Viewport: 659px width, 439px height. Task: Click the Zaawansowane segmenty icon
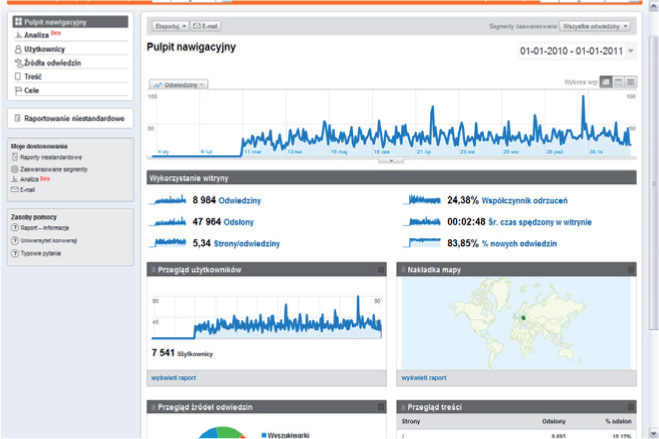(x=15, y=169)
